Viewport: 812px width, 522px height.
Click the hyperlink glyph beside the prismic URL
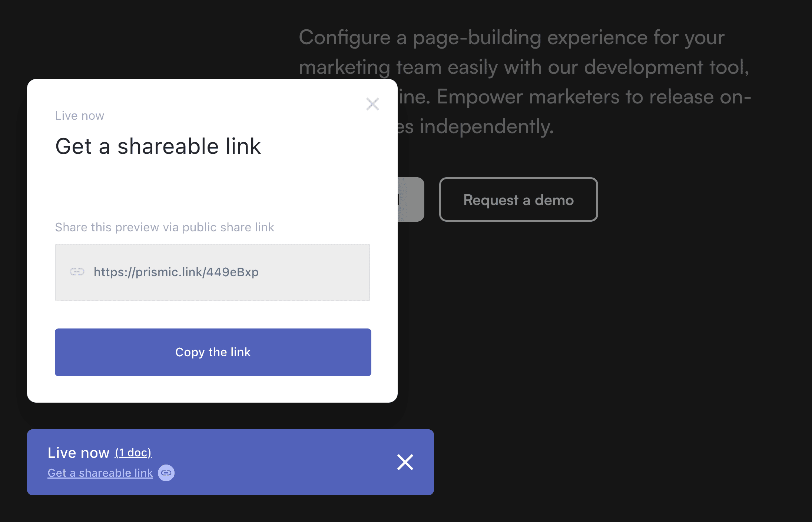(x=77, y=272)
